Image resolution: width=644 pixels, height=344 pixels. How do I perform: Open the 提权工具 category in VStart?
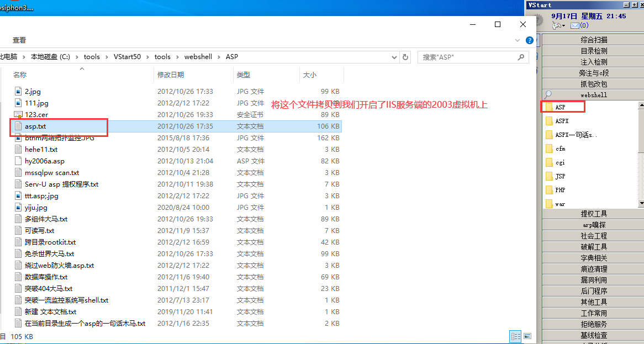click(x=594, y=214)
